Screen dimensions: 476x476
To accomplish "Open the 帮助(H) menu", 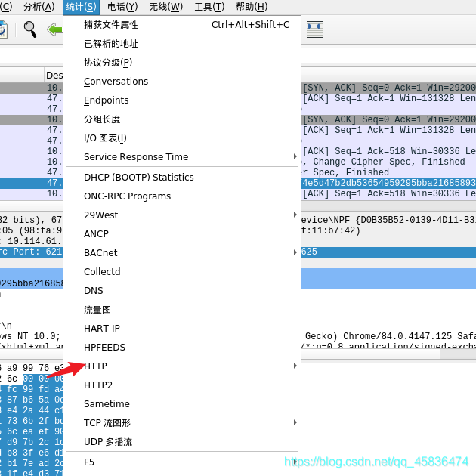I will (x=252, y=7).
